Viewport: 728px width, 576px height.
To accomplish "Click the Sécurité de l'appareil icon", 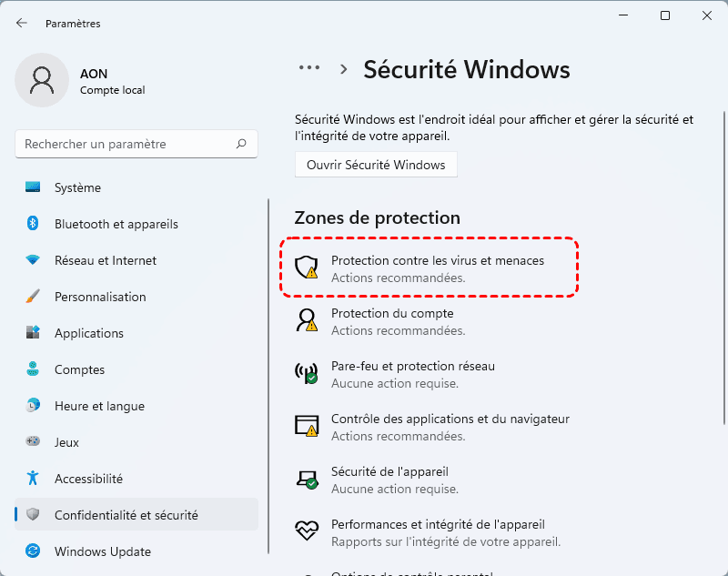I will point(307,478).
